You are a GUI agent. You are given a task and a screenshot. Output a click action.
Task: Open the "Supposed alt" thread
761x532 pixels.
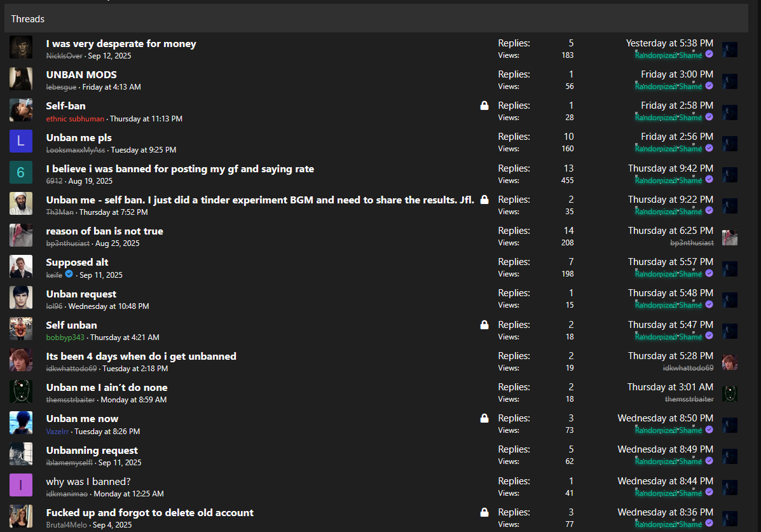tap(77, 262)
